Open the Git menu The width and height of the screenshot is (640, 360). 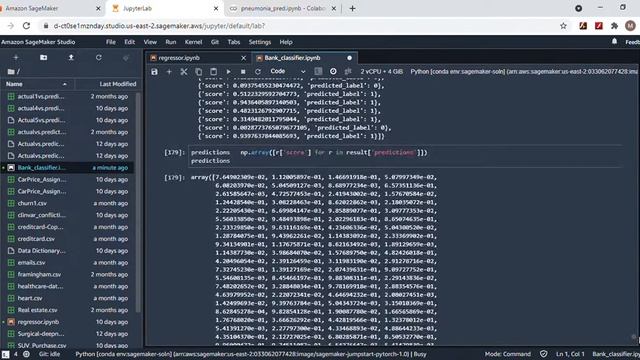point(215,42)
